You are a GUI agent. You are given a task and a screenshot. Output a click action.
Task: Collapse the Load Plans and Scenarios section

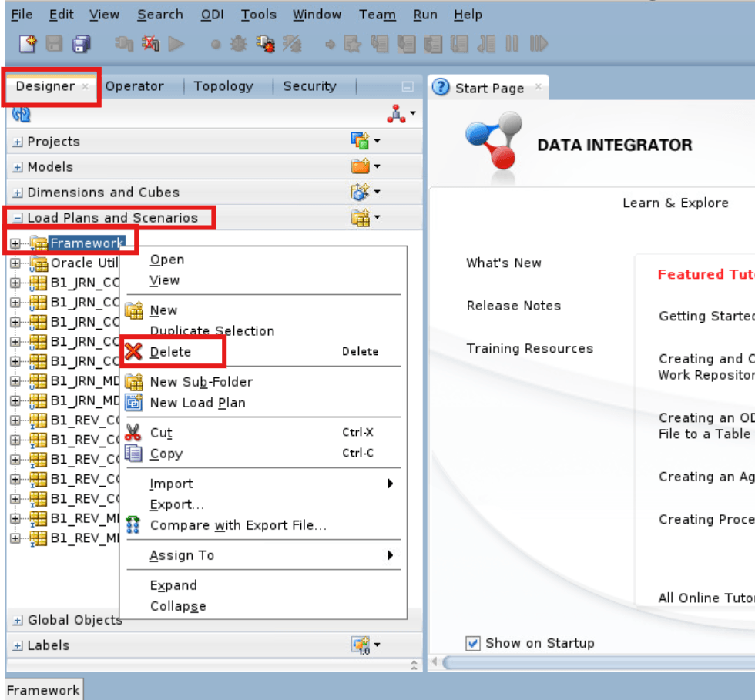[x=17, y=217]
